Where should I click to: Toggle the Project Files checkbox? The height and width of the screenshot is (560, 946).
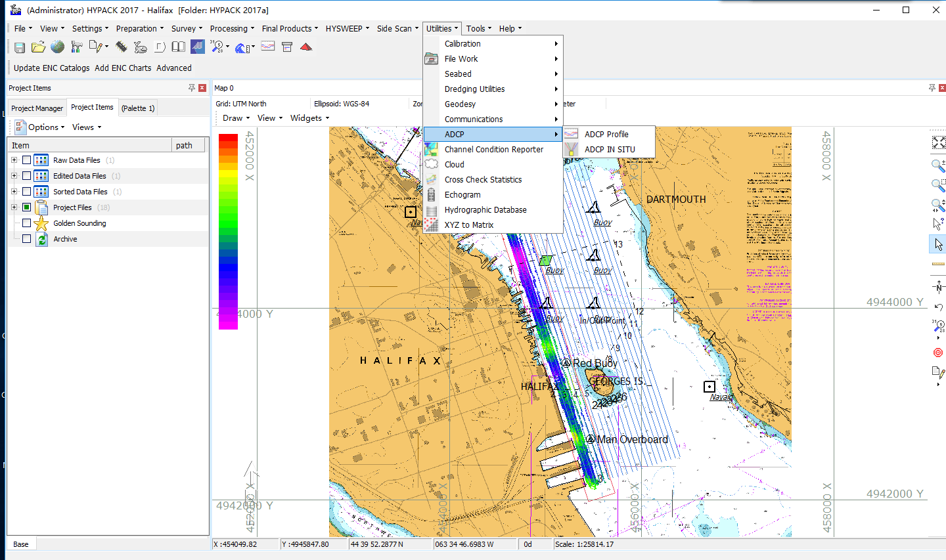[x=26, y=207]
